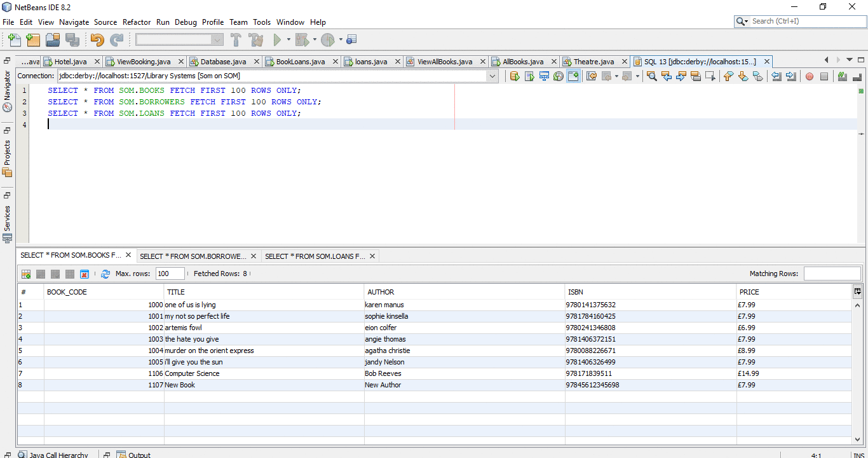The width and height of the screenshot is (868, 458).
Task: Click the Undo arrow icon
Action: point(97,40)
